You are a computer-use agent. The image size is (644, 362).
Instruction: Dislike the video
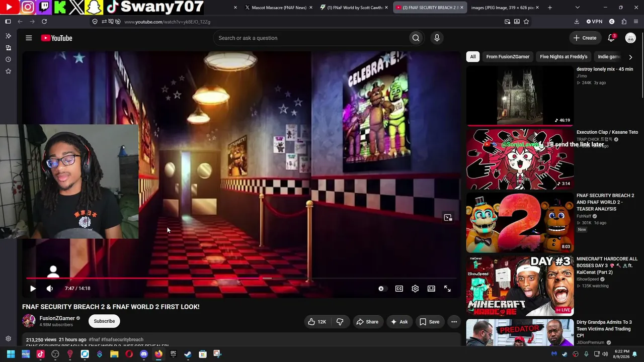(x=340, y=322)
